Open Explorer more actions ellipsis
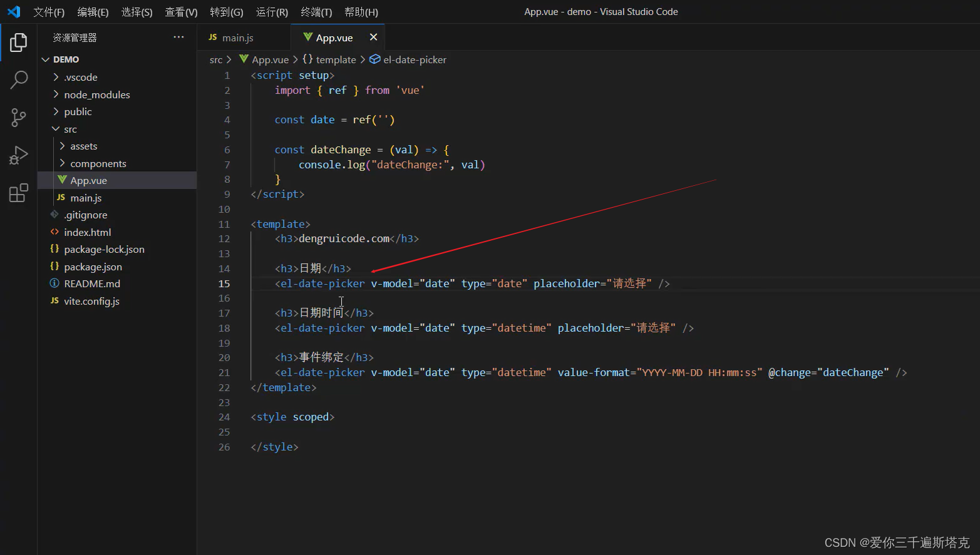The width and height of the screenshot is (980, 555). [178, 38]
